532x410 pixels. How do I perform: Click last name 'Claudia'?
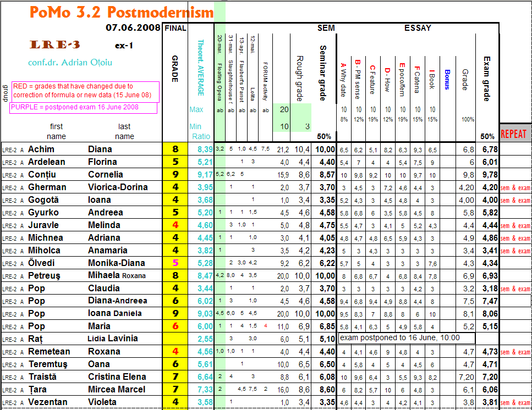click(x=104, y=289)
